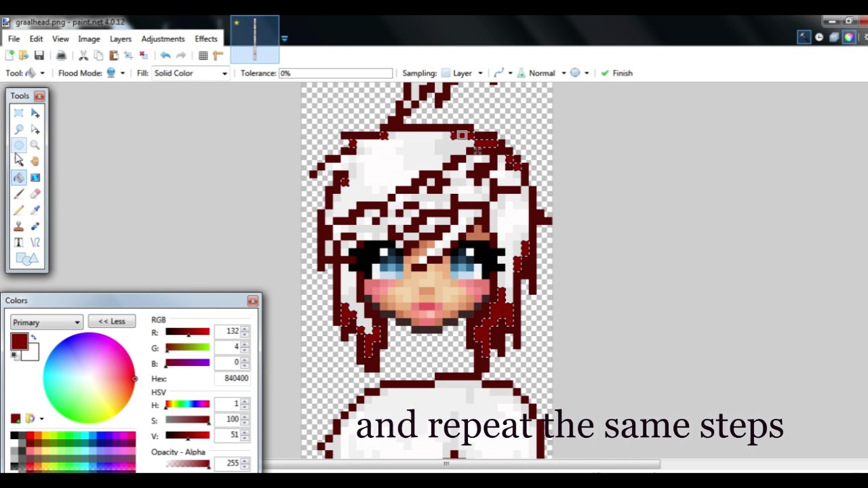Increase the R value stepper
The image size is (868, 488).
[x=245, y=329]
